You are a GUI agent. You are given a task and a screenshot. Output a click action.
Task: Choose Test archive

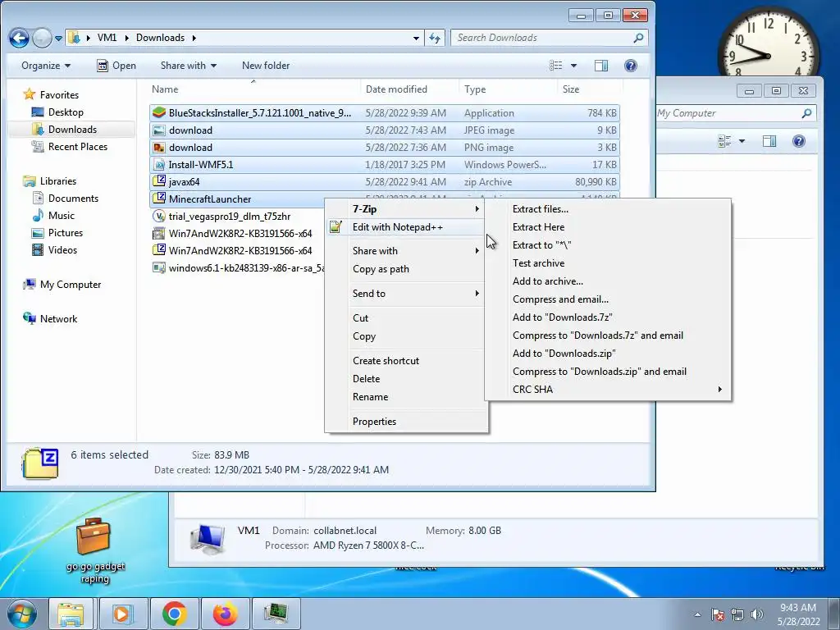[608, 263]
